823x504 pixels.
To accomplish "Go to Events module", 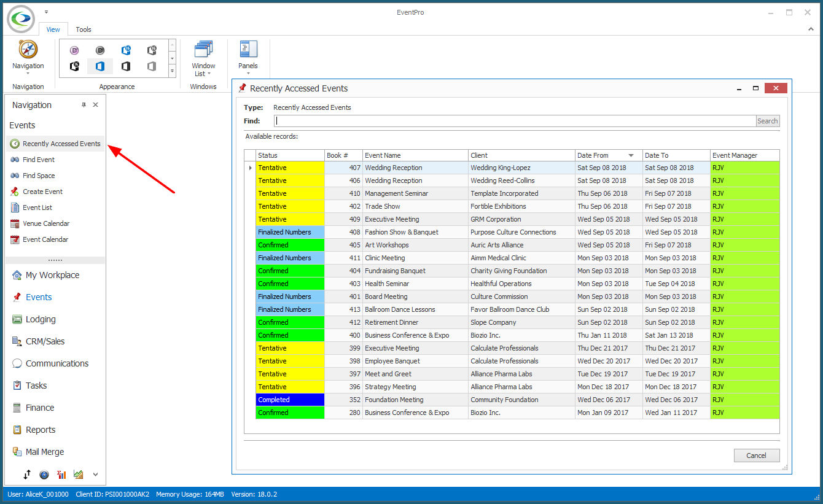I will 32,297.
